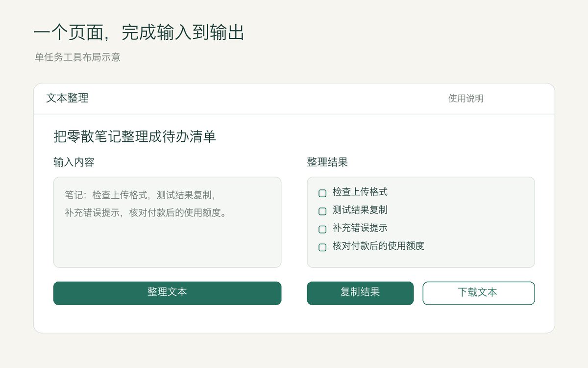The image size is (588, 368).
Task: Toggle the 补充错误提示 checkbox
Action: [x=322, y=229]
